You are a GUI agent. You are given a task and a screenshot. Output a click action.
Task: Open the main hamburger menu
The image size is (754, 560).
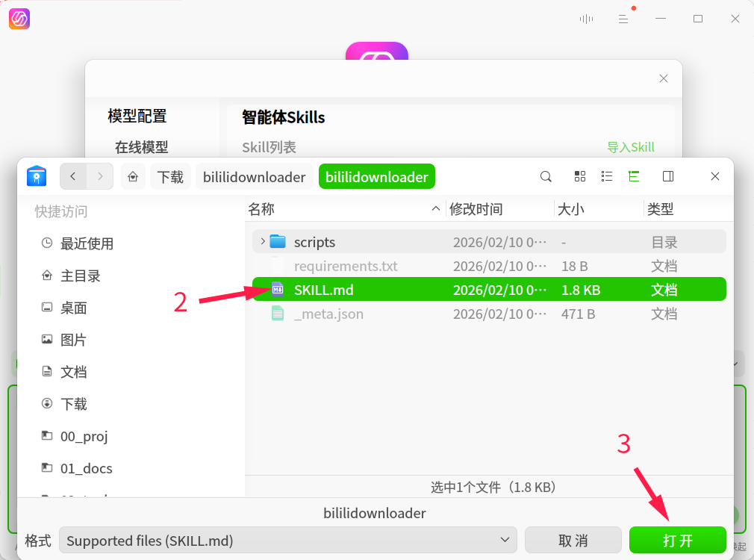click(623, 19)
